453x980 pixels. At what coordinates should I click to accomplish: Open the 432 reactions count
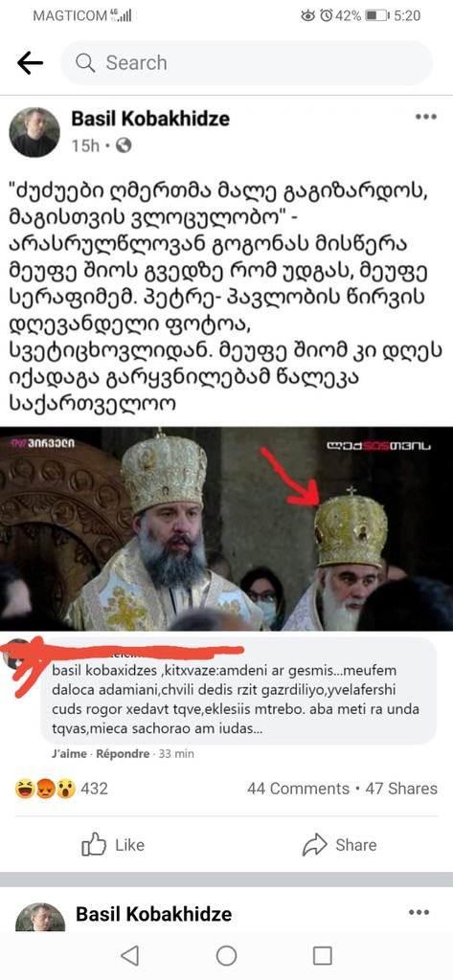pos(94,789)
